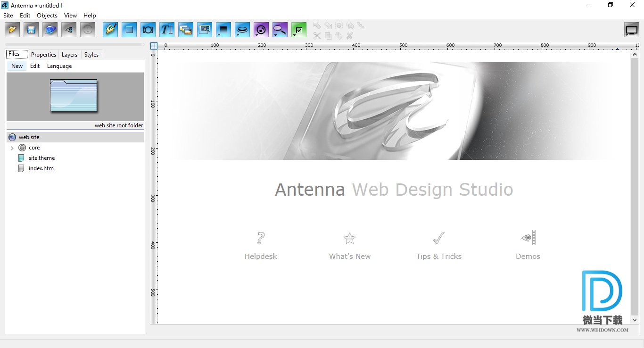Open the View menu
This screenshot has height=348, width=644.
click(71, 15)
